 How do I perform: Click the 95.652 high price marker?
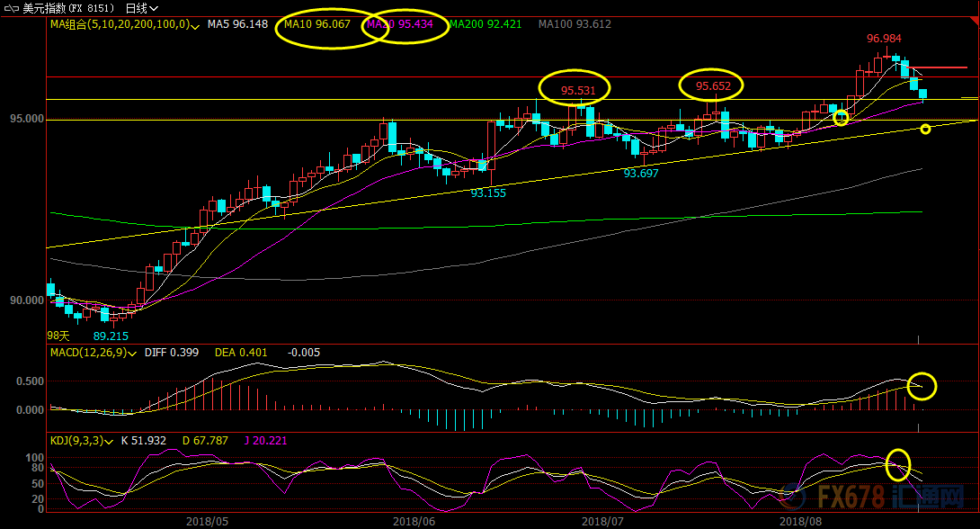715,86
